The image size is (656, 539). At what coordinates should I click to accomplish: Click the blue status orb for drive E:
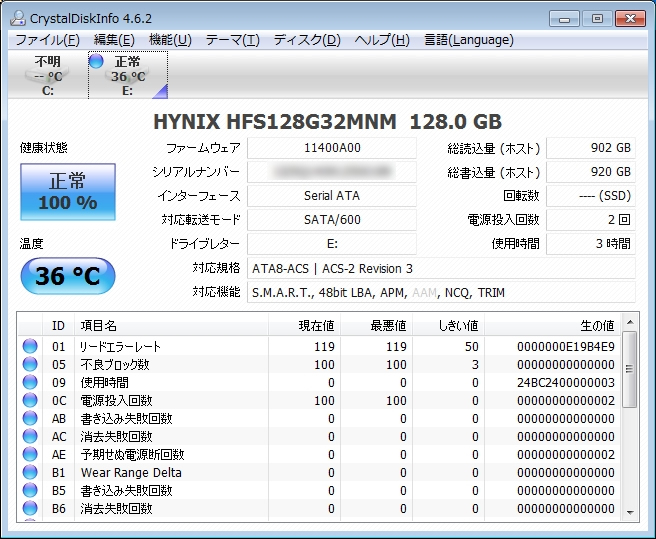coord(97,62)
